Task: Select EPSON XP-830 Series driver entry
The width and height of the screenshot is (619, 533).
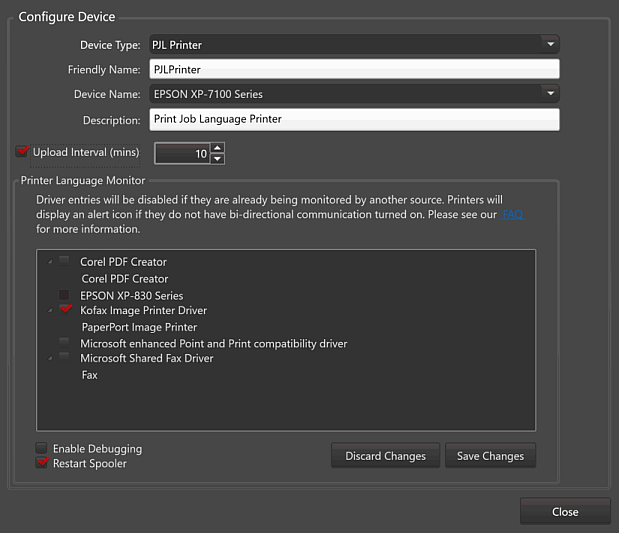Action: [131, 296]
